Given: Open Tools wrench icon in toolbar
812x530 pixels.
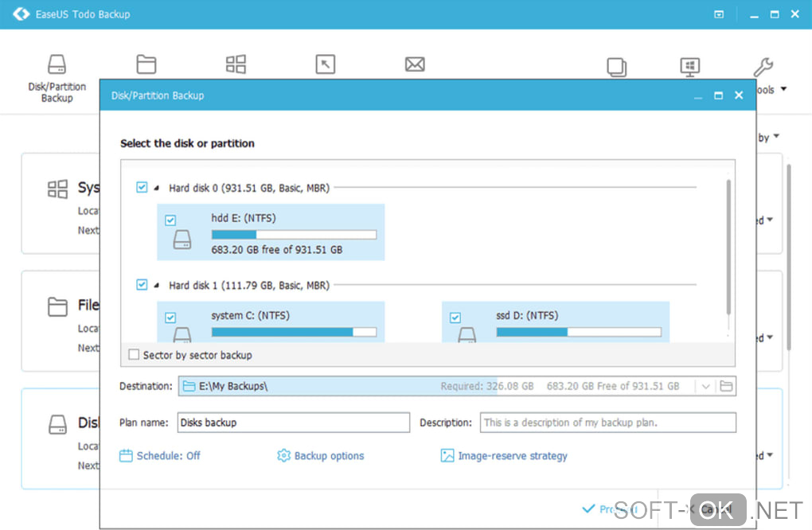Looking at the screenshot, I should [x=763, y=67].
